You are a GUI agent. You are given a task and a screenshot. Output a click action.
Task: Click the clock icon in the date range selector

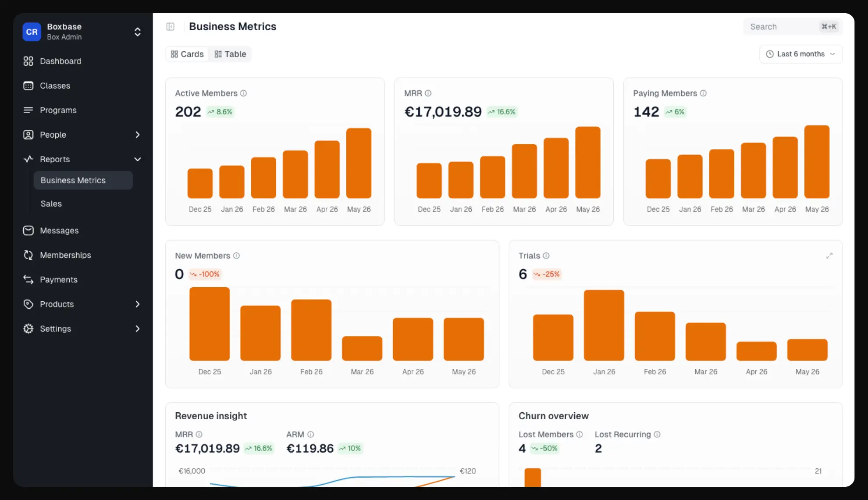coord(770,54)
